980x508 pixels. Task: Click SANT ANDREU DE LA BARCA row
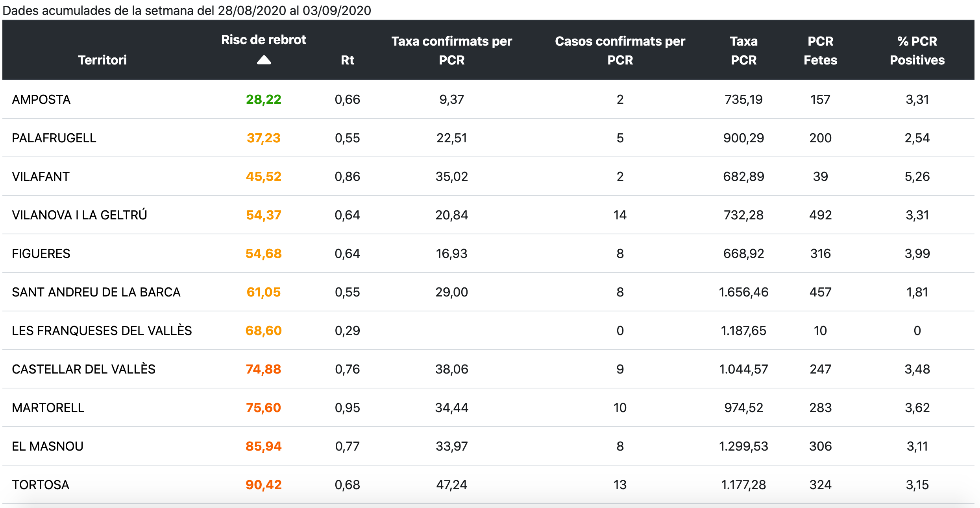(x=96, y=292)
